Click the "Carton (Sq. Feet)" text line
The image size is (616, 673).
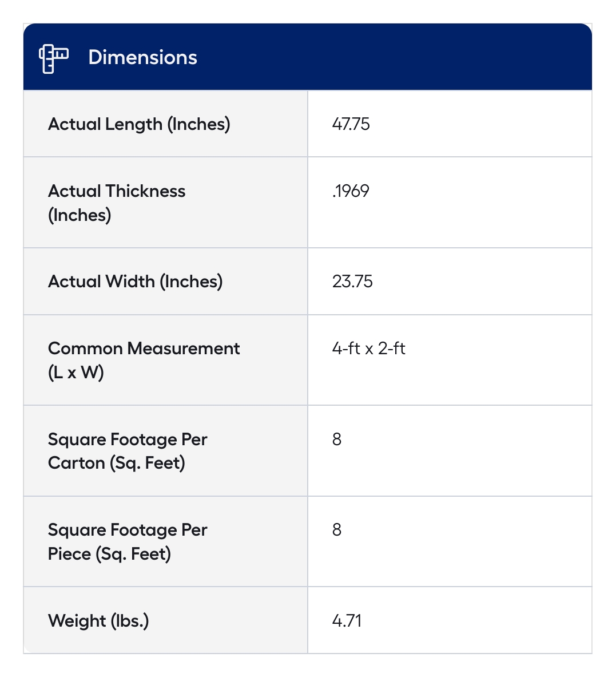click(x=117, y=463)
